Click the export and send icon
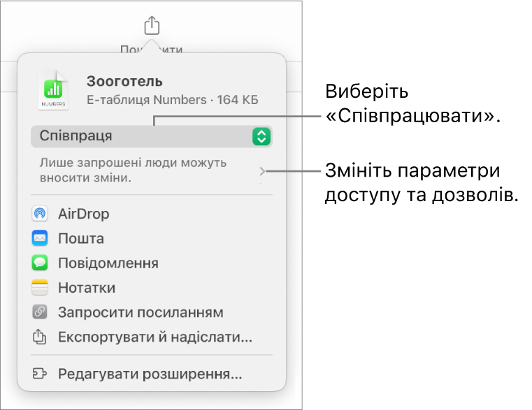532x410 pixels. click(39, 337)
